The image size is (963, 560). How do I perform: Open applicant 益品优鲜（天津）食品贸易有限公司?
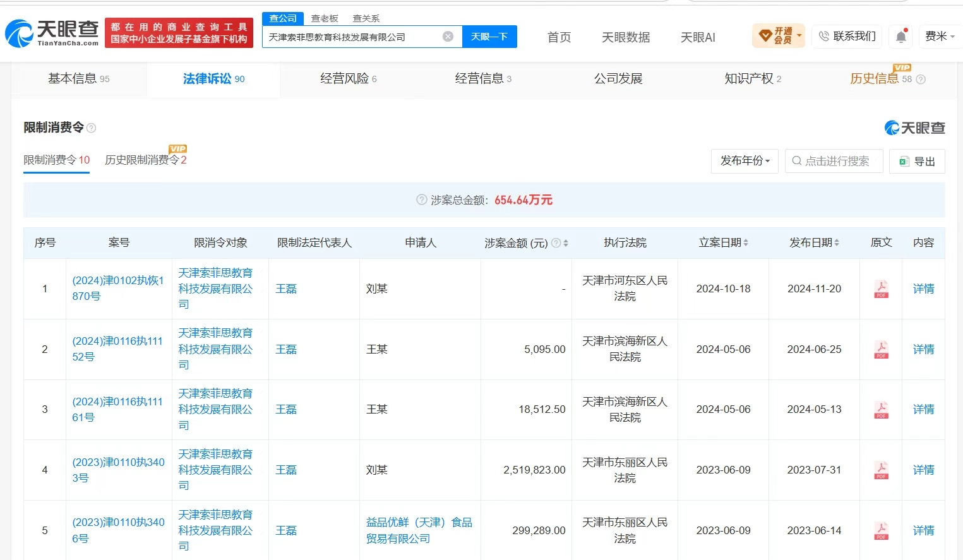click(419, 531)
